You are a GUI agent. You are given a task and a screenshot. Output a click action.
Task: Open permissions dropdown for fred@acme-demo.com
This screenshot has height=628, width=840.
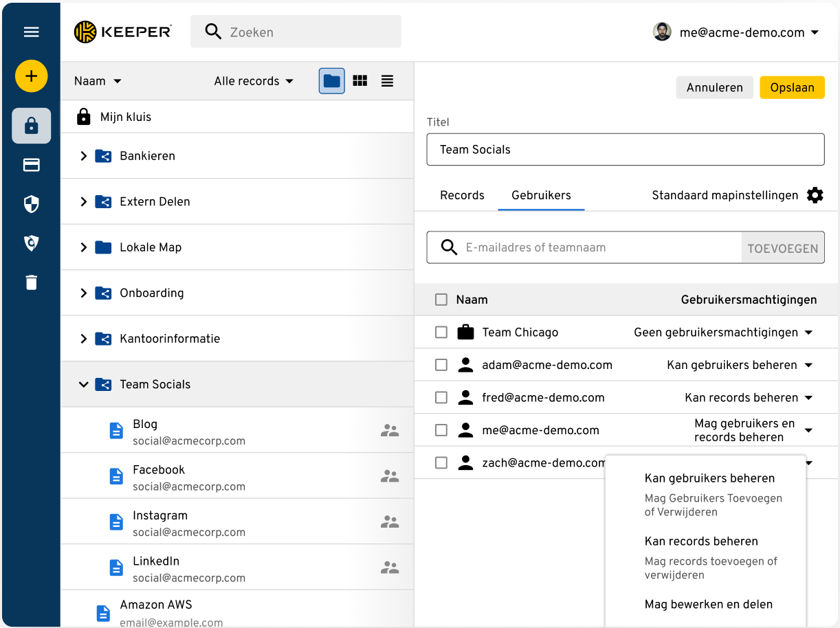click(x=808, y=398)
